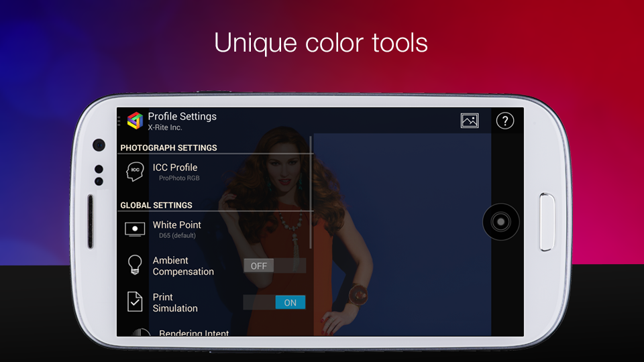Select the Global Settings section header
The image size is (644, 362).
pos(156,205)
